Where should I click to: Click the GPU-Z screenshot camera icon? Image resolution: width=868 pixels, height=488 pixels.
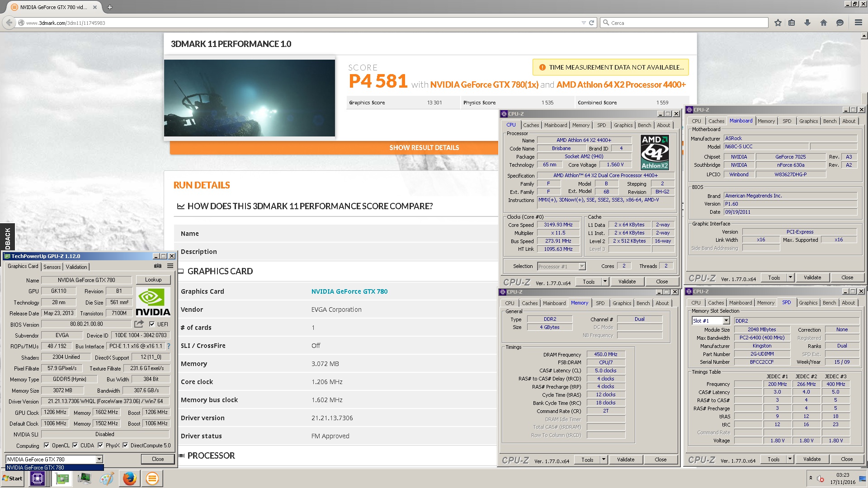click(157, 266)
